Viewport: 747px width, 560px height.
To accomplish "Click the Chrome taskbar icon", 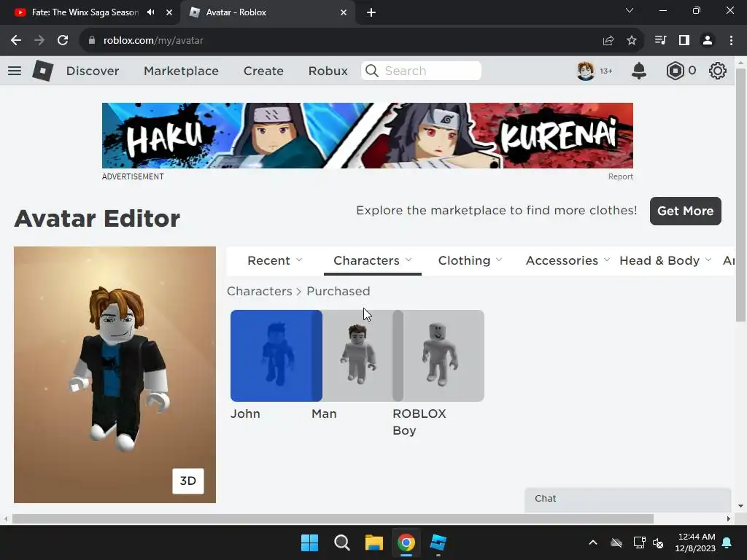I will point(406,542).
